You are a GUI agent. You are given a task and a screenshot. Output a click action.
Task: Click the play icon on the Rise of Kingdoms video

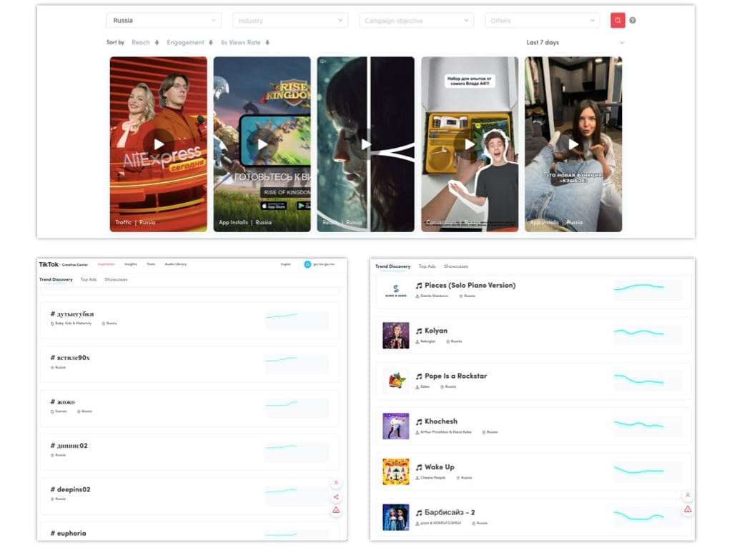[262, 144]
